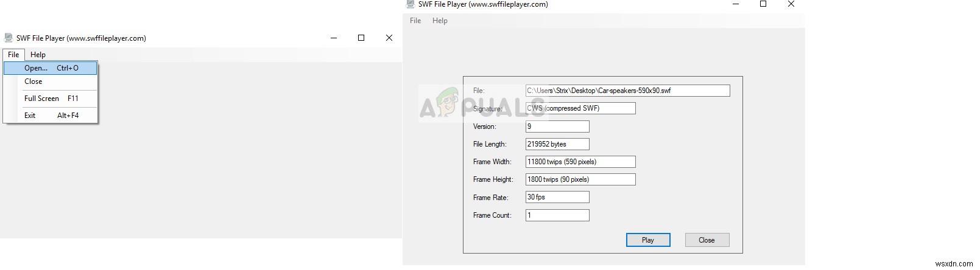The height and width of the screenshot is (270, 980).
Task: Select Close in the File dropdown menu
Action: click(x=33, y=81)
